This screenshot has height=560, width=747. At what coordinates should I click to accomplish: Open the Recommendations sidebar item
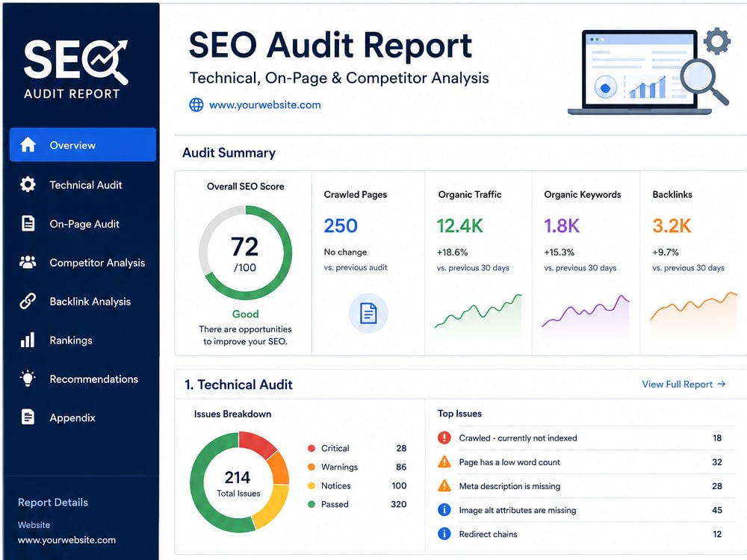(x=83, y=379)
